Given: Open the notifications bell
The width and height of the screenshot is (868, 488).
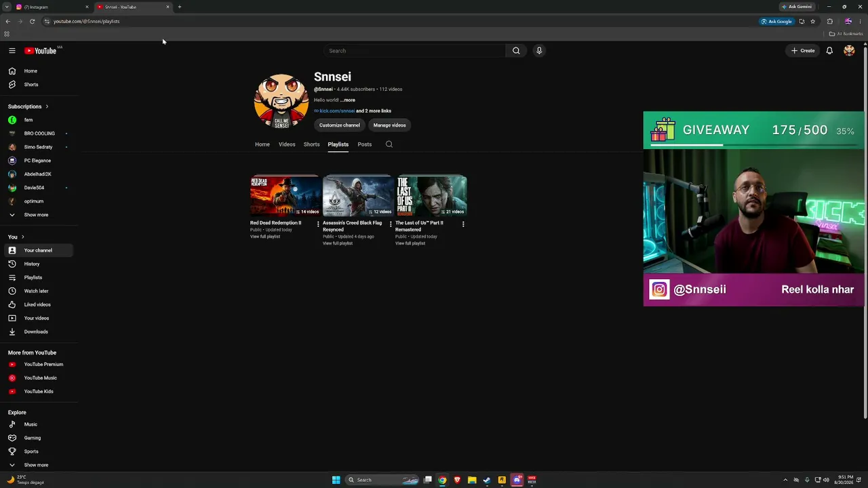Looking at the screenshot, I should [x=829, y=51].
